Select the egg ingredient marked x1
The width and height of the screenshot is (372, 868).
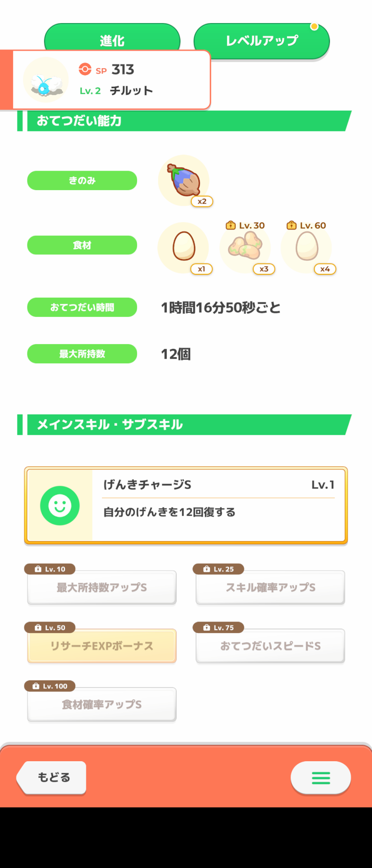click(184, 247)
